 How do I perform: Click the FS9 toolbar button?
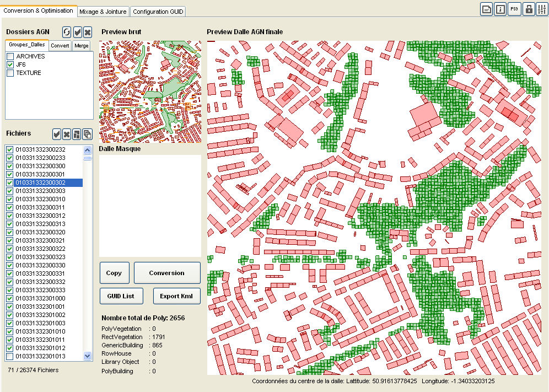click(x=514, y=9)
